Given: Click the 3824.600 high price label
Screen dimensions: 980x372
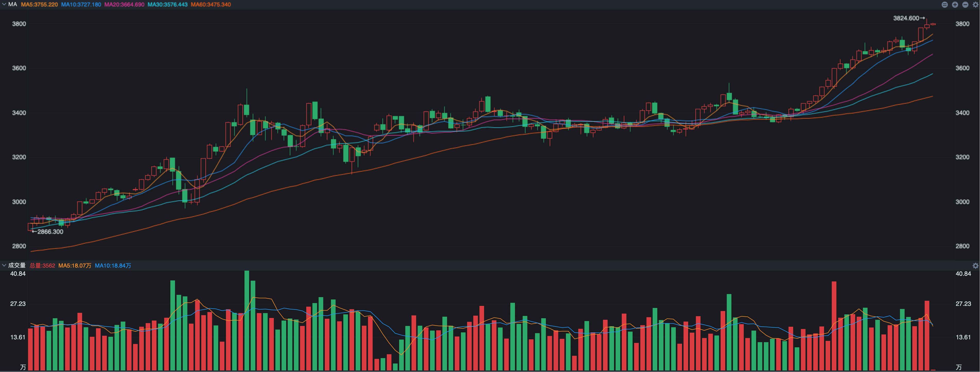Looking at the screenshot, I should pyautogui.click(x=906, y=18).
